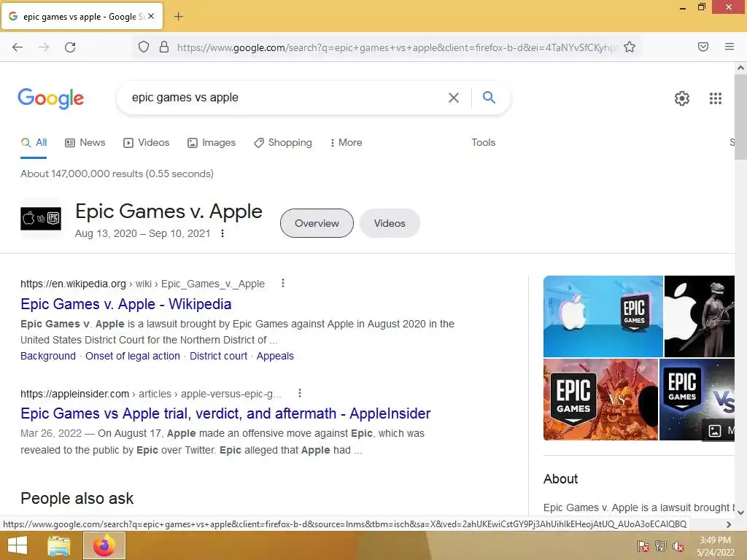The image size is (747, 560).
Task: Open File Explorer from taskbar
Action: pos(59,545)
